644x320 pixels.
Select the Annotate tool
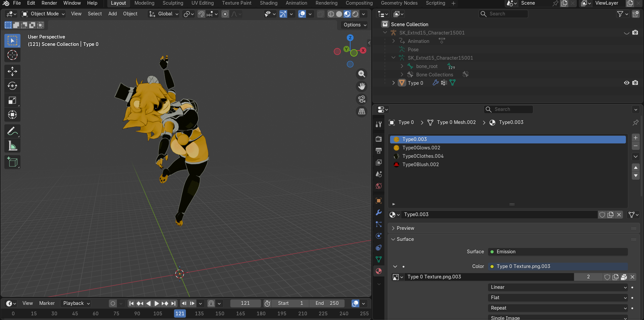click(x=12, y=131)
